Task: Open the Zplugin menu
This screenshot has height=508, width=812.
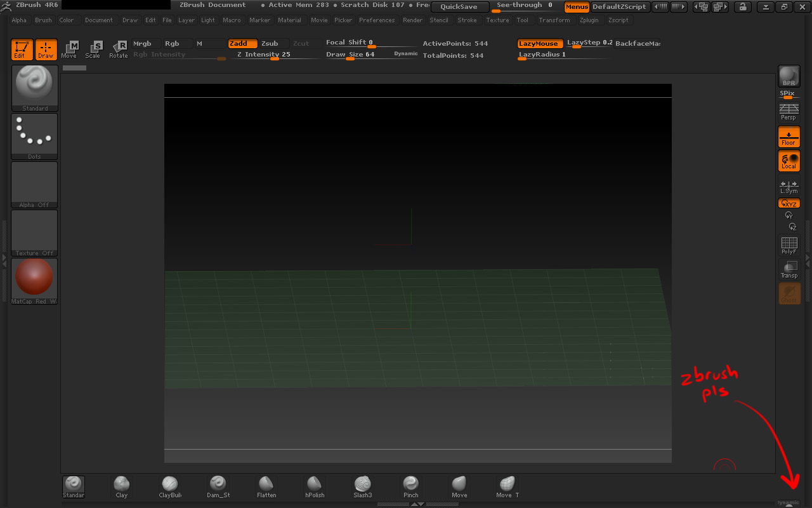Action: tap(589, 20)
